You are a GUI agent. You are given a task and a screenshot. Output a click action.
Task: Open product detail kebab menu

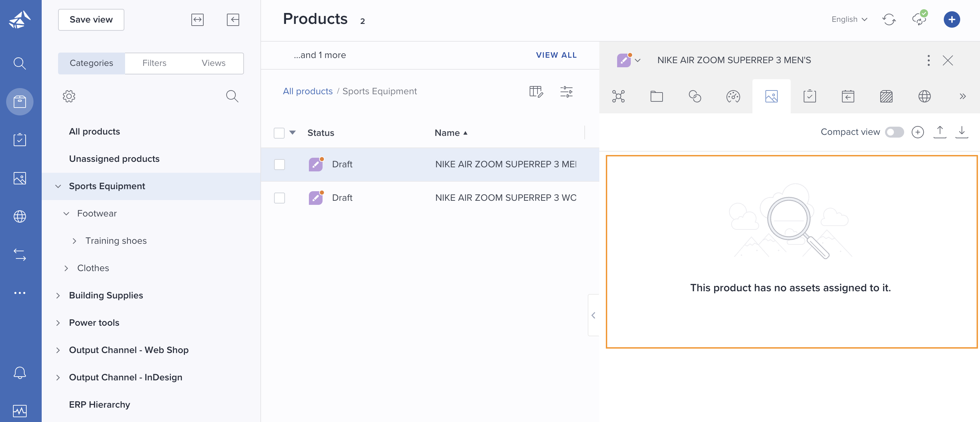(929, 60)
